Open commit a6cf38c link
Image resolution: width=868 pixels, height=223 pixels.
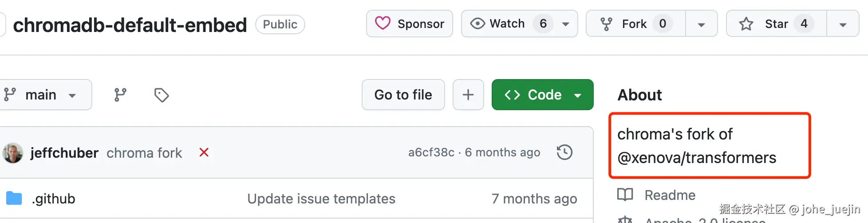[431, 152]
